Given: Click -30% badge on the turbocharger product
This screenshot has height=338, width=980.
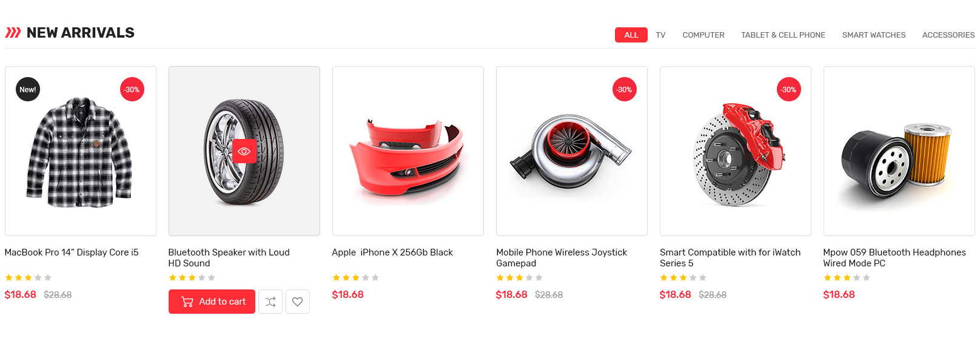Looking at the screenshot, I should (x=624, y=89).
